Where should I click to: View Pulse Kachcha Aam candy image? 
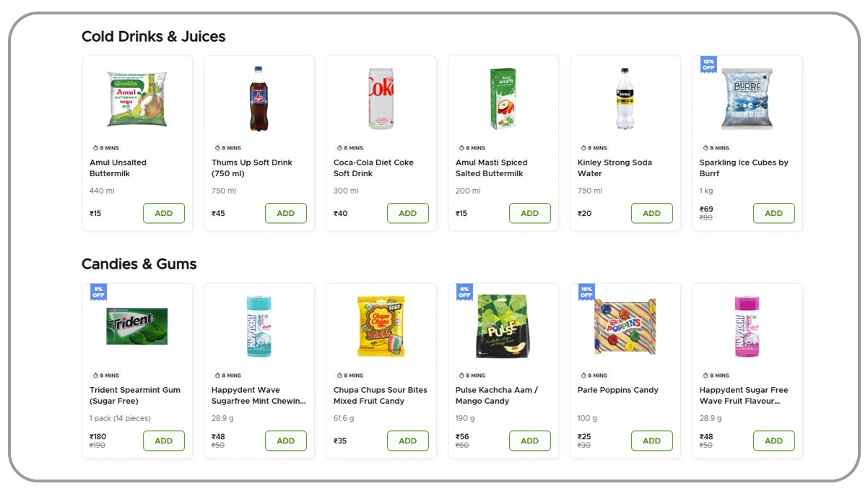tap(503, 326)
